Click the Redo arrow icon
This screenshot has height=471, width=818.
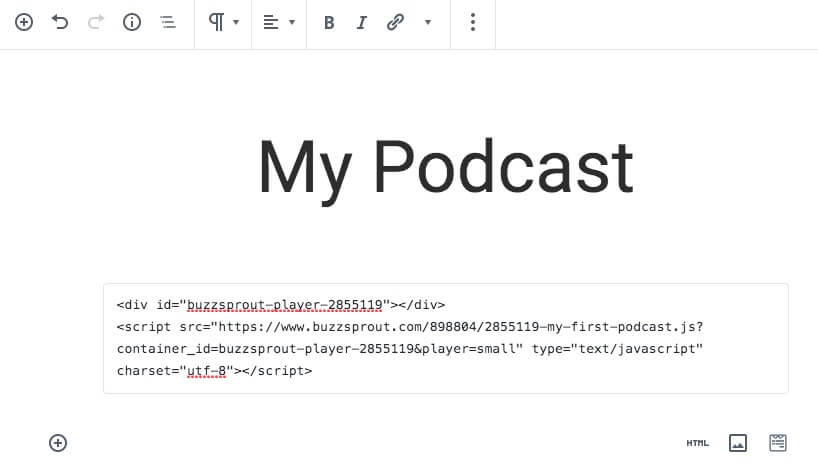[x=96, y=22]
